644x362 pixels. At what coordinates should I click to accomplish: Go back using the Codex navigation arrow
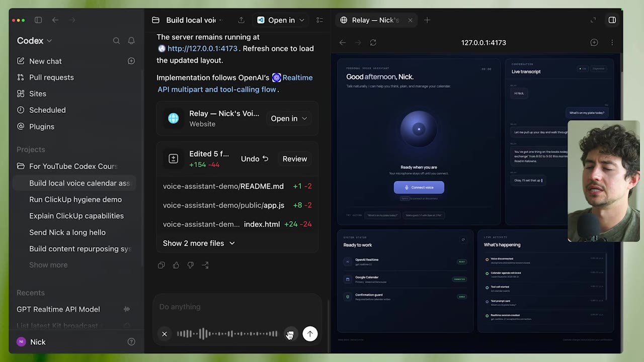click(x=55, y=20)
